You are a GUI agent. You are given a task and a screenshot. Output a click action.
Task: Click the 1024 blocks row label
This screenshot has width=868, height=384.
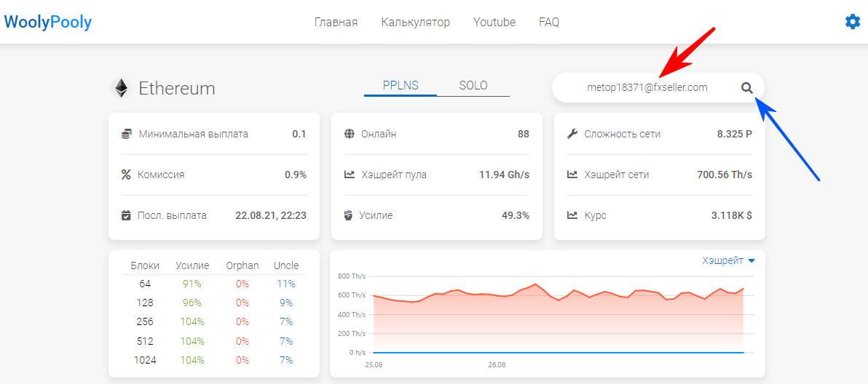click(145, 360)
